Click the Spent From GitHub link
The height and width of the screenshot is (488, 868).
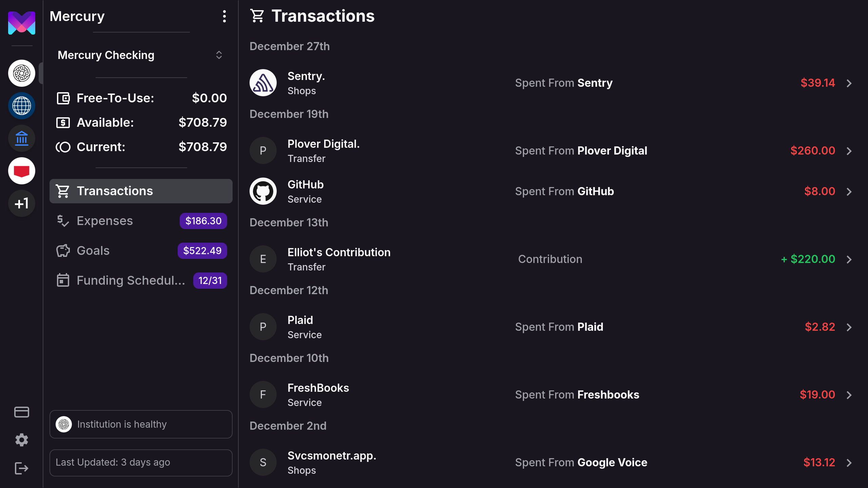point(564,191)
